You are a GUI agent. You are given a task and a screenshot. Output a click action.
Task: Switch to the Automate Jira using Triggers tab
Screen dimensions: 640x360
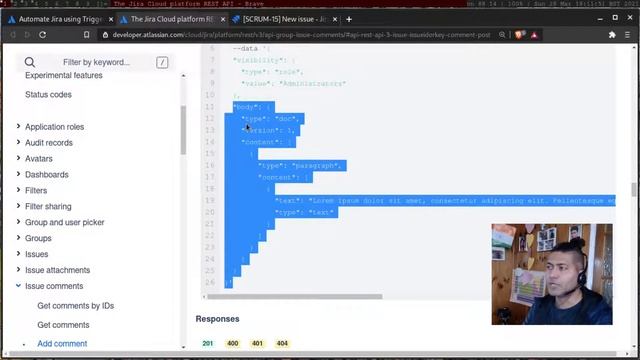point(59,19)
